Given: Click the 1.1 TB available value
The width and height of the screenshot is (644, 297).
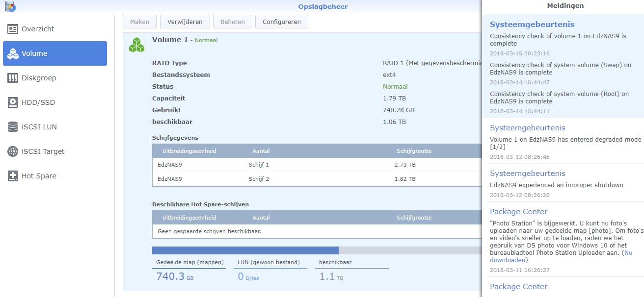Looking at the screenshot, I should tap(331, 277).
